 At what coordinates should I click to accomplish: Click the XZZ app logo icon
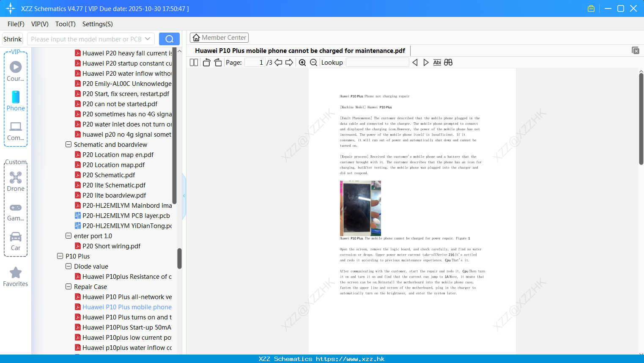pos(11,8)
